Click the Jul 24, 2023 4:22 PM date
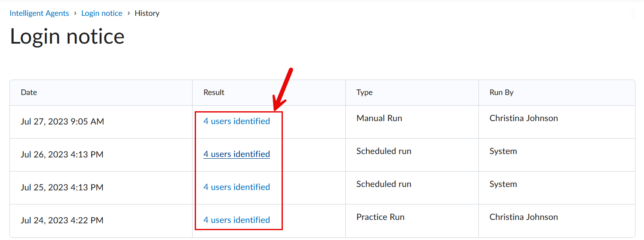 (62, 220)
